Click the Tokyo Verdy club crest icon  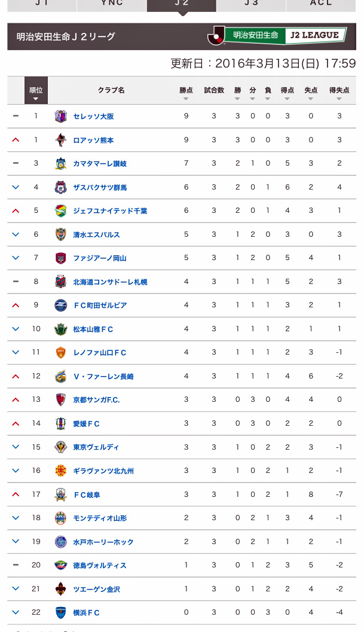click(60, 447)
